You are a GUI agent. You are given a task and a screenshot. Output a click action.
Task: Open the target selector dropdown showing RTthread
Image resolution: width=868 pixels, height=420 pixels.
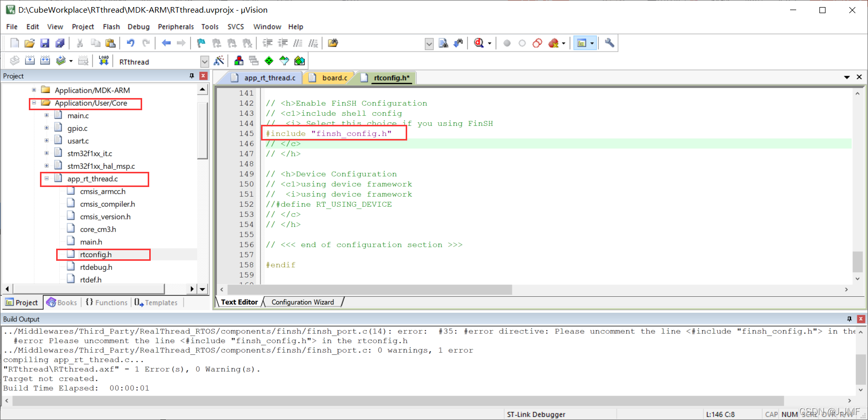click(x=204, y=62)
